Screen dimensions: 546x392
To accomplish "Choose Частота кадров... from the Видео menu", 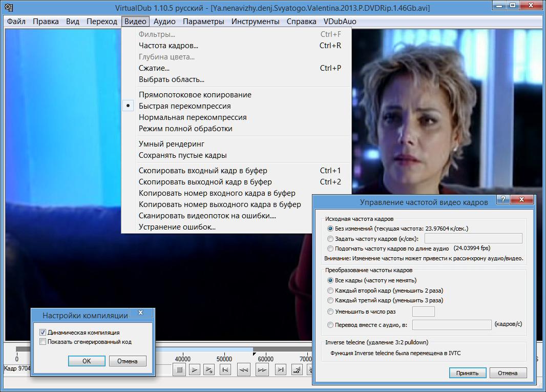I will tap(237, 46).
